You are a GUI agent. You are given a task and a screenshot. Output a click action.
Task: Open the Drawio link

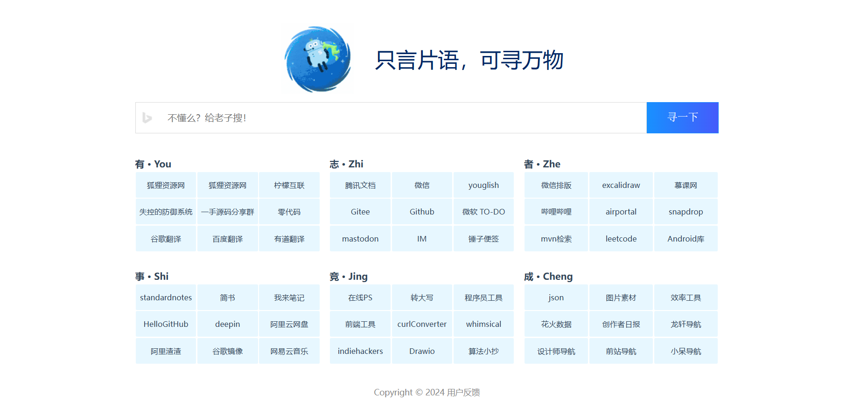pyautogui.click(x=422, y=351)
